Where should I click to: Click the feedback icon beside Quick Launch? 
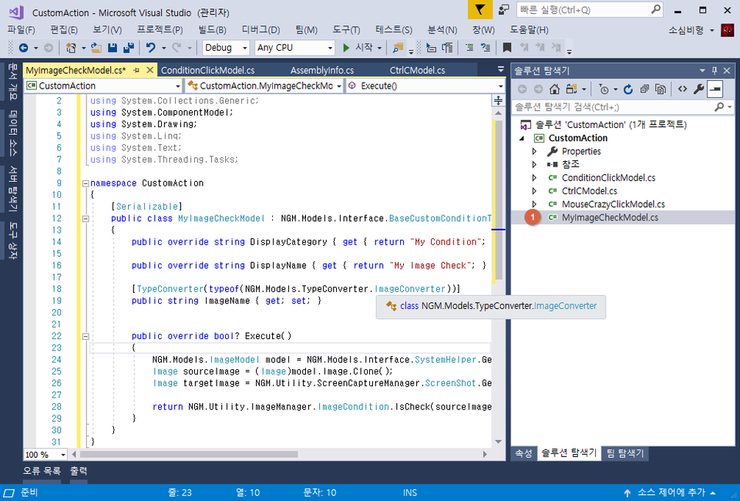[504, 10]
